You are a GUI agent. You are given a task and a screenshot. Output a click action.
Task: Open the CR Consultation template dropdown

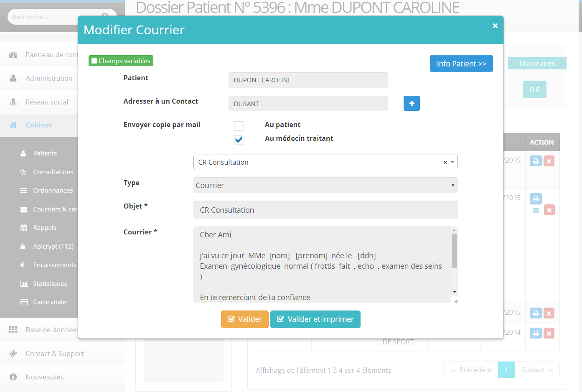pos(452,162)
